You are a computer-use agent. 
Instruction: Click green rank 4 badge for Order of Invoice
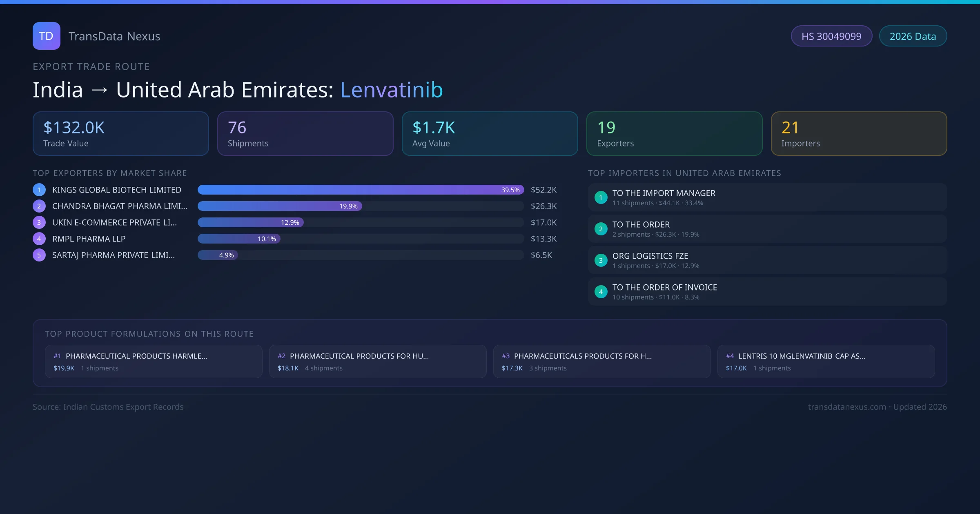click(x=601, y=292)
